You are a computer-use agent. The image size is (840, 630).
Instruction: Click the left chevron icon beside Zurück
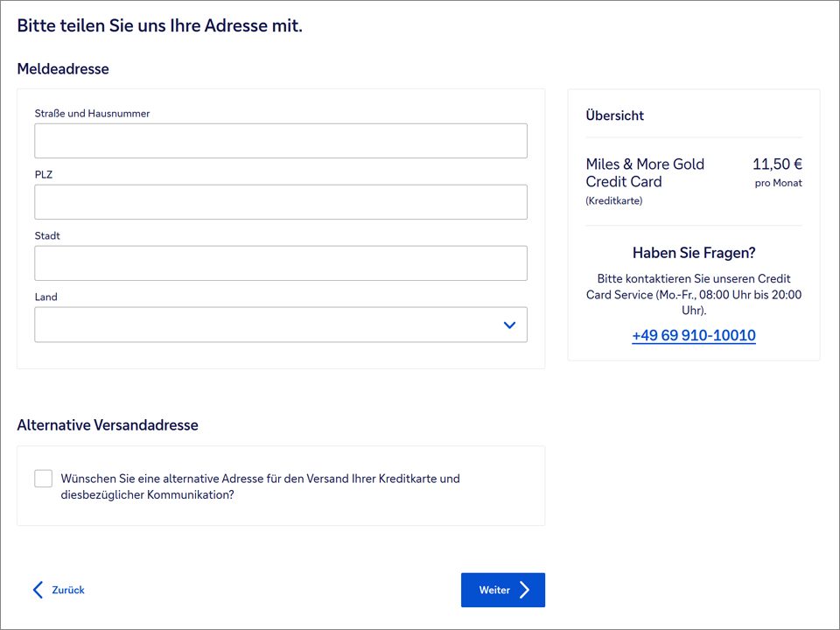(x=38, y=590)
